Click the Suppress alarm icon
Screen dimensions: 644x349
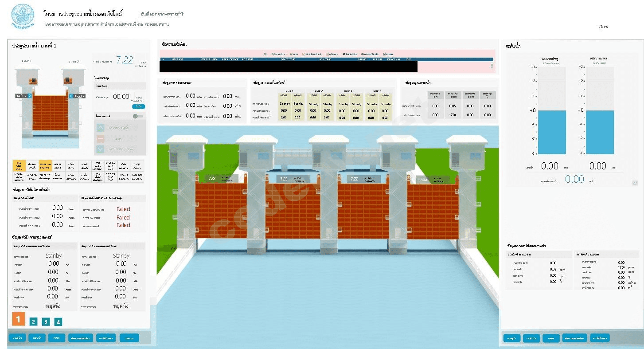[350, 54]
